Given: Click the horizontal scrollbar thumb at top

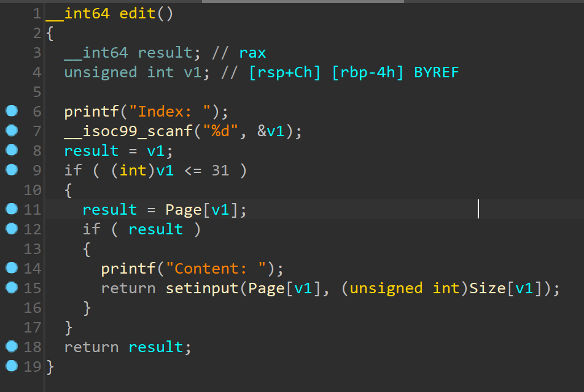Looking at the screenshot, I should [303, 1].
